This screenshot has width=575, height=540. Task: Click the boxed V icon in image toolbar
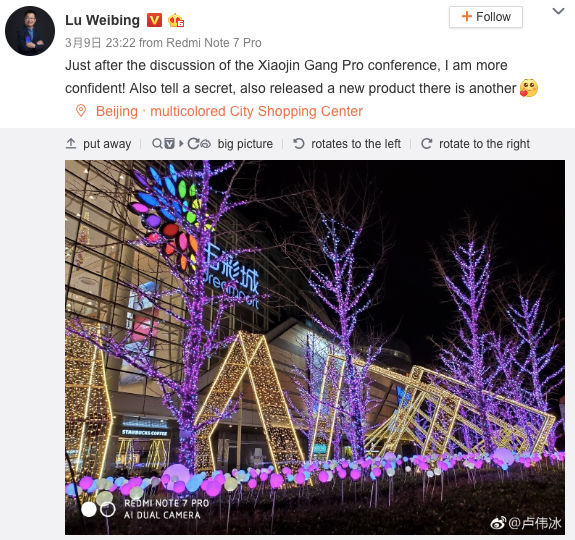169,143
